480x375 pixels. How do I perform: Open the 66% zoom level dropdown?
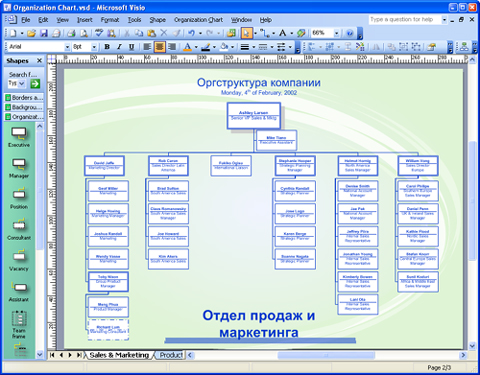pyautogui.click(x=336, y=33)
